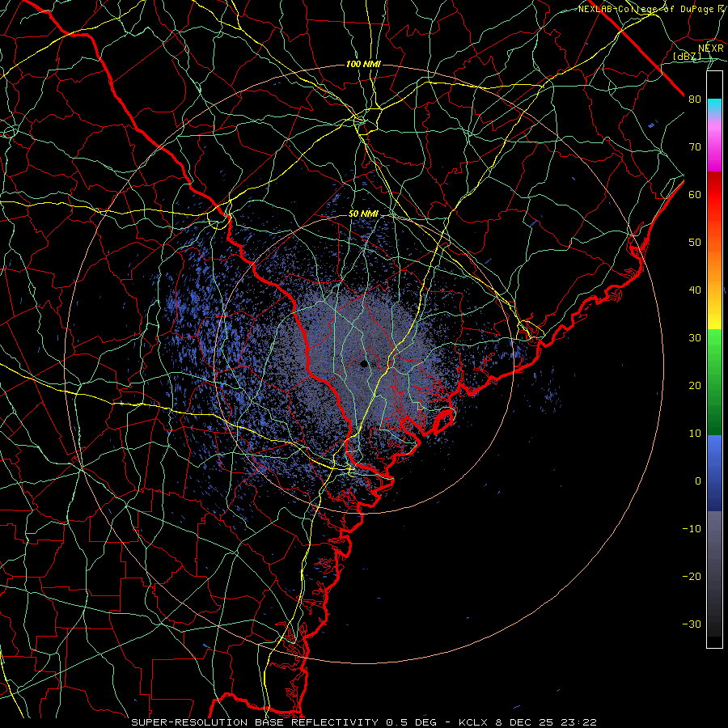Click the 70 value on the color scale
Screen dimensions: 728x728
click(x=695, y=147)
